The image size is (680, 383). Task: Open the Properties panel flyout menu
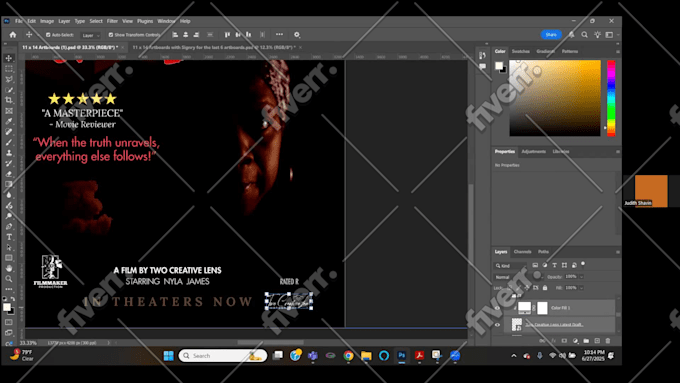(x=618, y=152)
